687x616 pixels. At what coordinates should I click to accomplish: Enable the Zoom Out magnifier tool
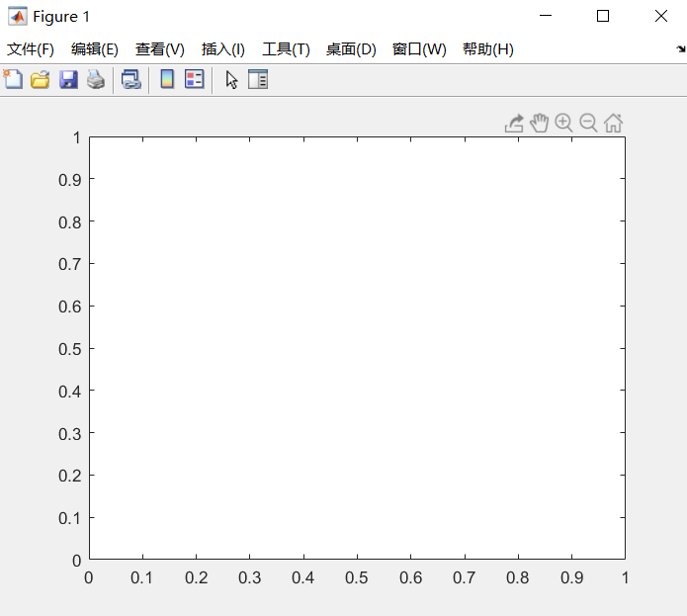588,123
